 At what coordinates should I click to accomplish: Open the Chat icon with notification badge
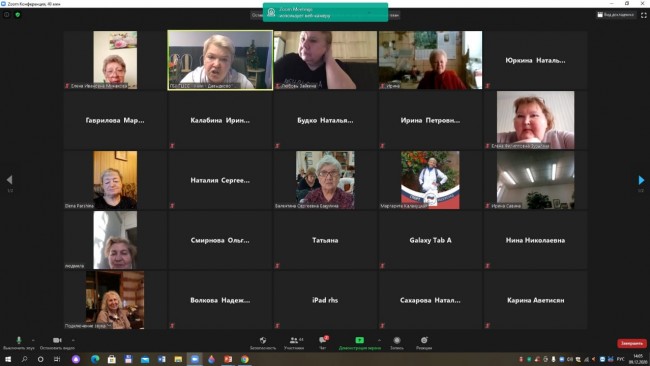[323, 340]
